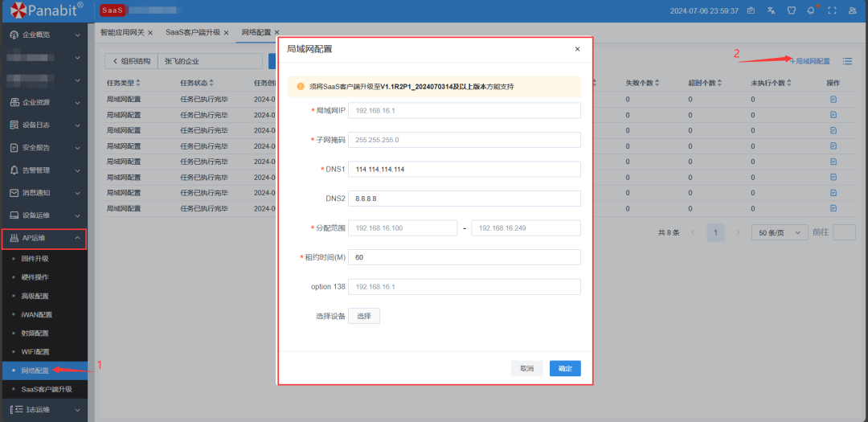Focus the 租约时间(M) input field
The width and height of the screenshot is (868, 422).
tap(465, 257)
